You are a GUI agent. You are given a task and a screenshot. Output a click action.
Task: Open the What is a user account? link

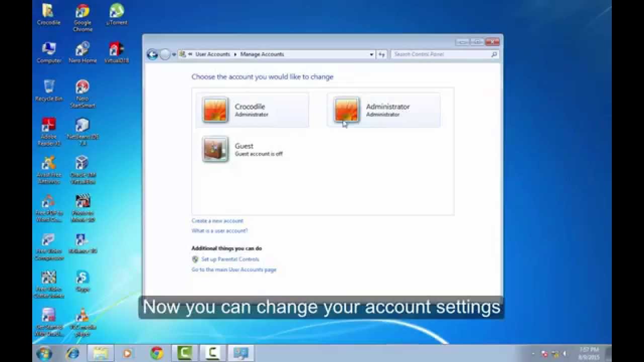click(x=219, y=231)
